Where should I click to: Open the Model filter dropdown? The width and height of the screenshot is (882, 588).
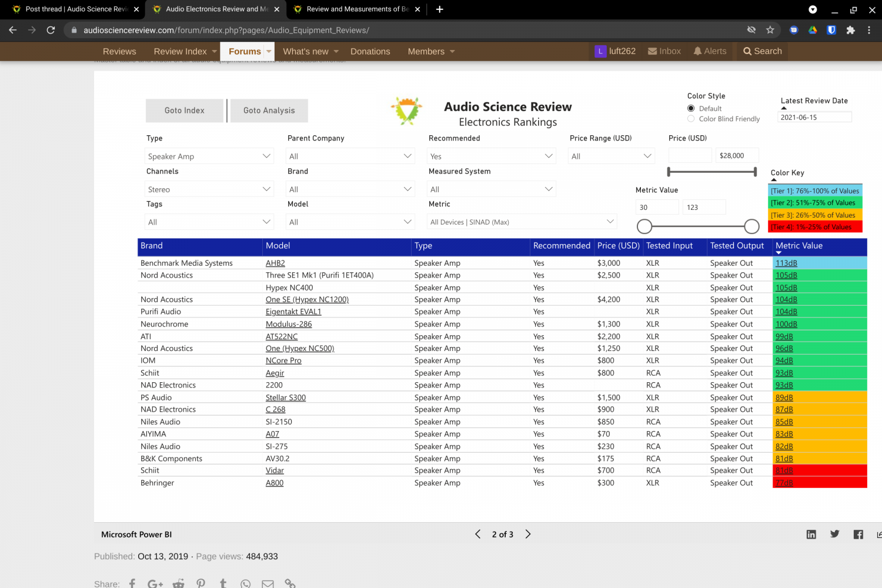click(350, 222)
